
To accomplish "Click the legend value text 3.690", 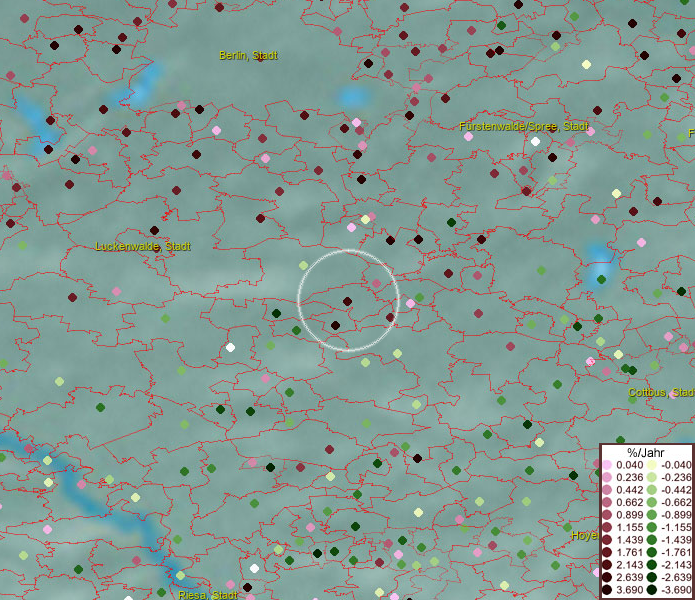I will tap(630, 590).
